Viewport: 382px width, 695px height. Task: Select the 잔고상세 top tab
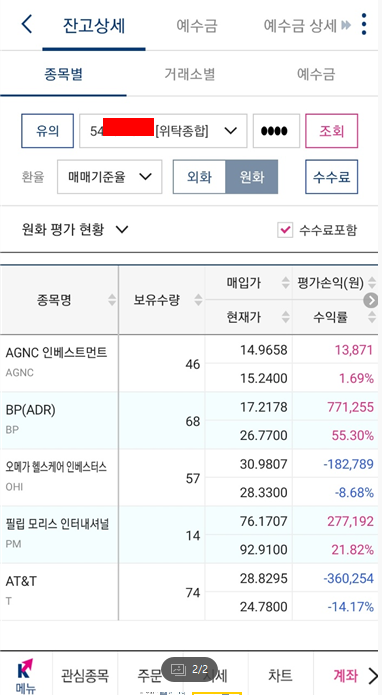[94, 26]
